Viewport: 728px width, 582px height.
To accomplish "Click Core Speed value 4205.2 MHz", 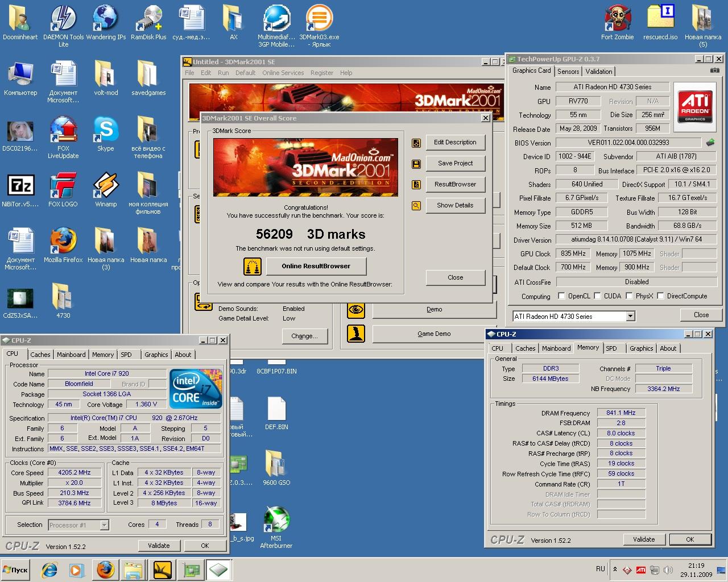I will pos(75,472).
